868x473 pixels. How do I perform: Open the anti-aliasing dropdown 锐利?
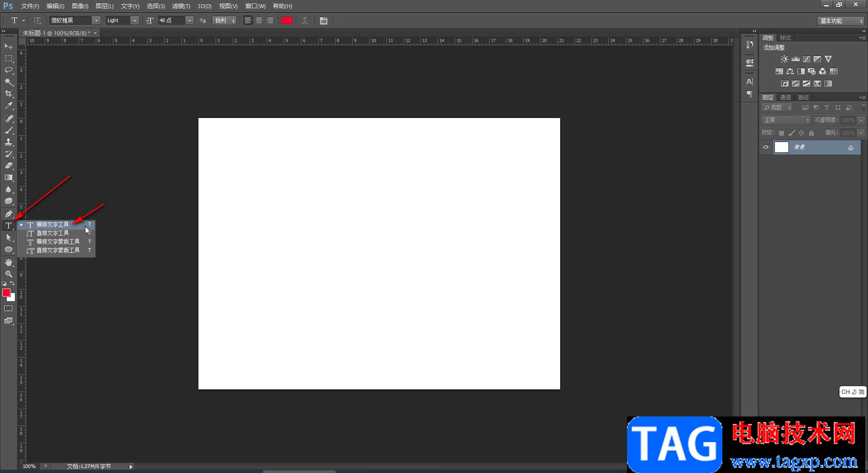[x=225, y=20]
